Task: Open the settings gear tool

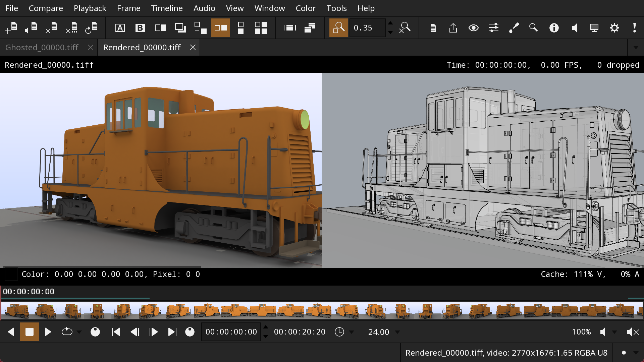Action: point(614,28)
